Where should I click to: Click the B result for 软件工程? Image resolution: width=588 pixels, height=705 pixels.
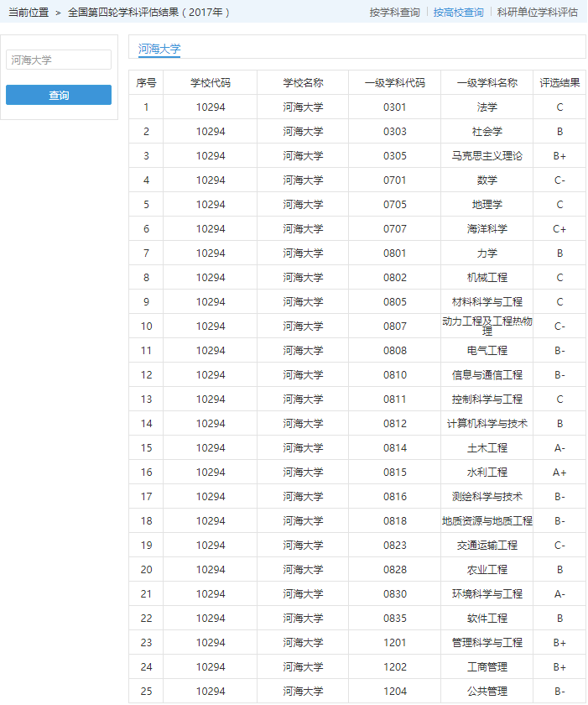(x=559, y=619)
